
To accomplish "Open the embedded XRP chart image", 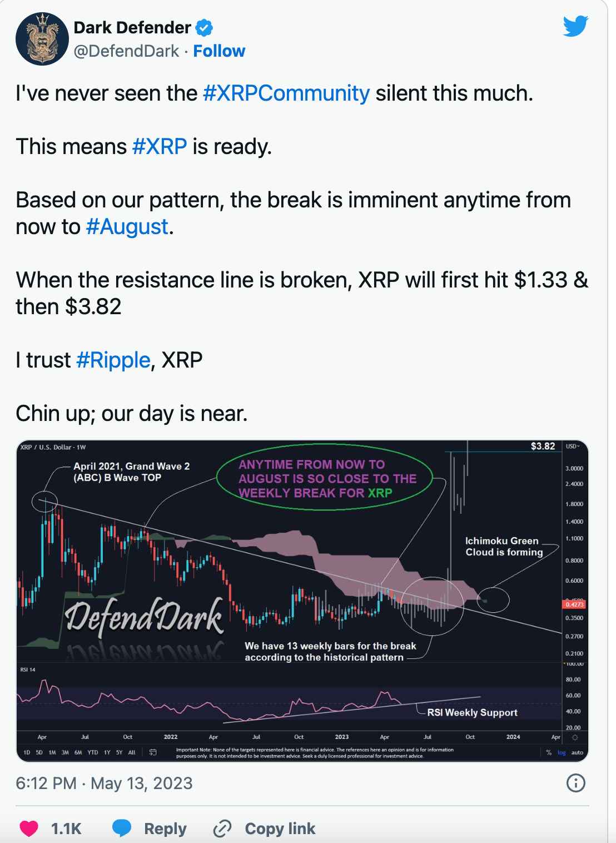I will click(x=302, y=601).
